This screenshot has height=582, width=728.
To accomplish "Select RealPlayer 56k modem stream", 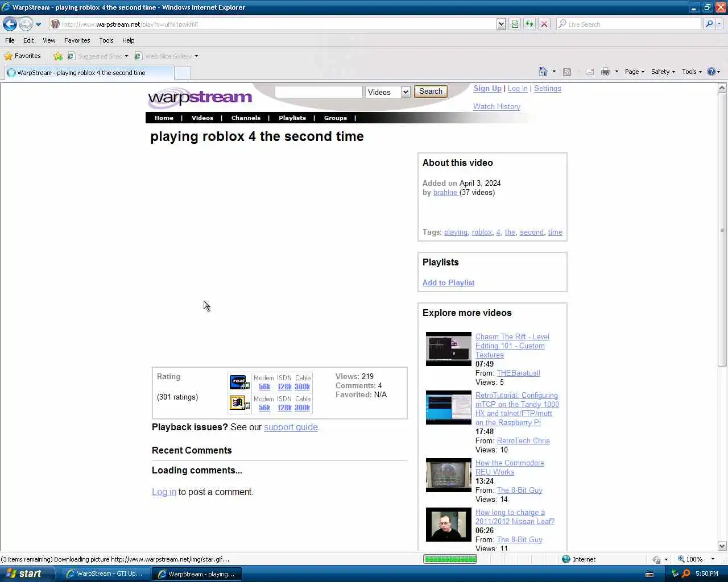I will pyautogui.click(x=264, y=387).
